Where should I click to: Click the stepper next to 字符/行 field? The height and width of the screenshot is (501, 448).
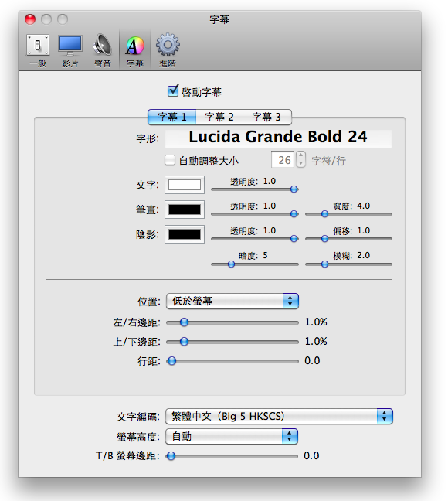pos(300,159)
